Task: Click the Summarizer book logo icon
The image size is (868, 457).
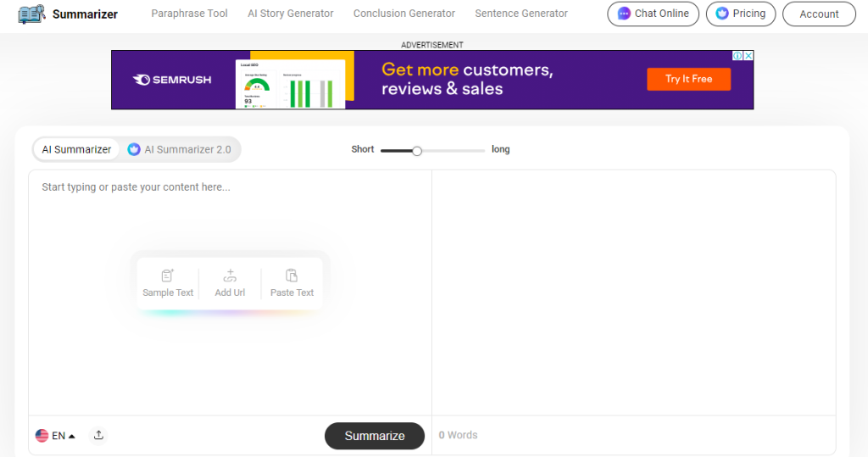Action: point(31,14)
